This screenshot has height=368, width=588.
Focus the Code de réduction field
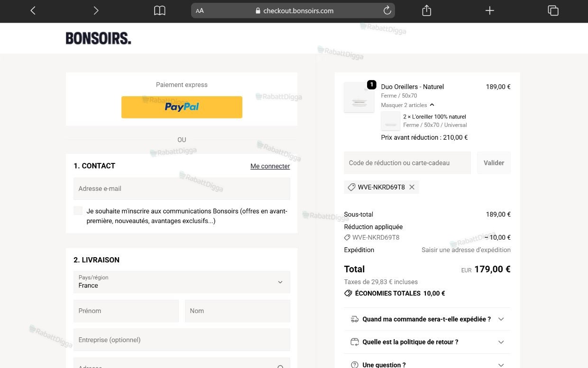[x=407, y=163]
